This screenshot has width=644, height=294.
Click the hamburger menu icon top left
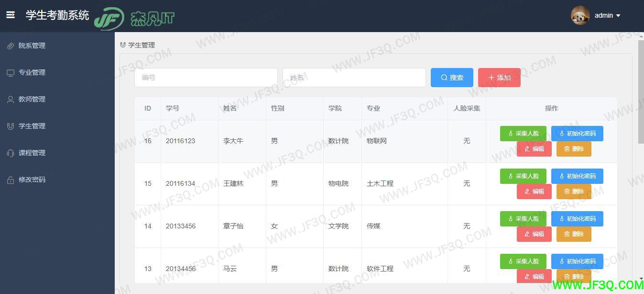(11, 15)
